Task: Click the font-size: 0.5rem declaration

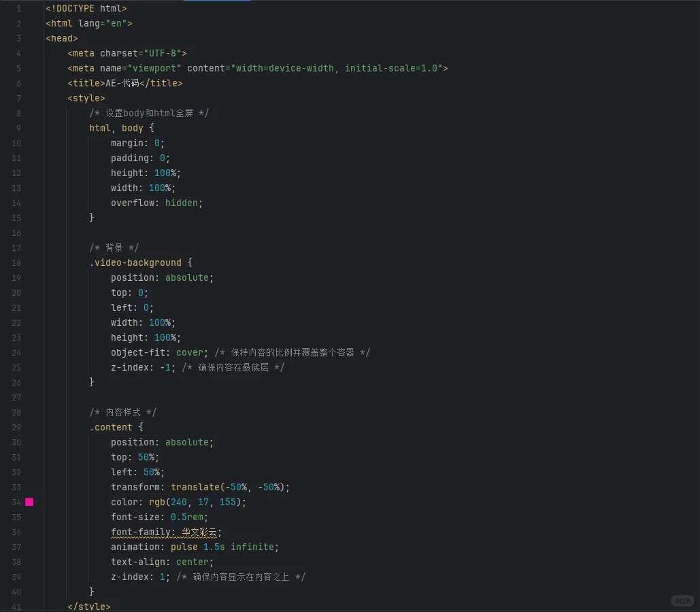Action: click(x=160, y=517)
